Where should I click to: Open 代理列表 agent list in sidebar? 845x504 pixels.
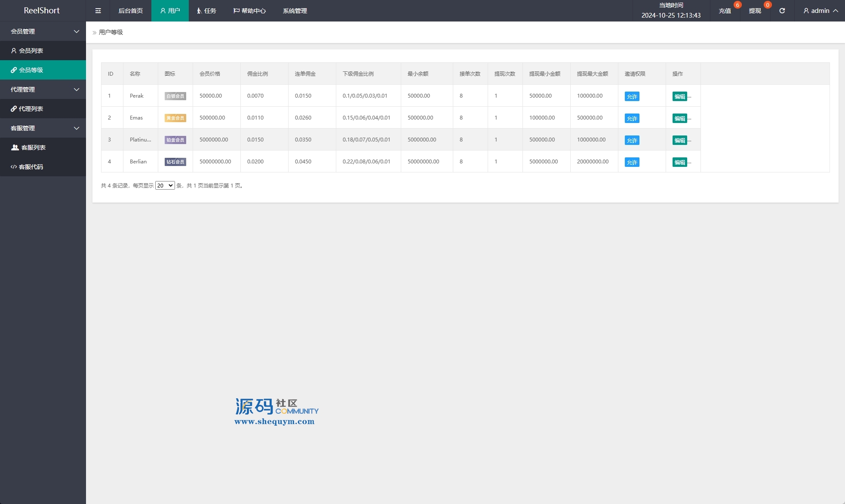[31, 109]
